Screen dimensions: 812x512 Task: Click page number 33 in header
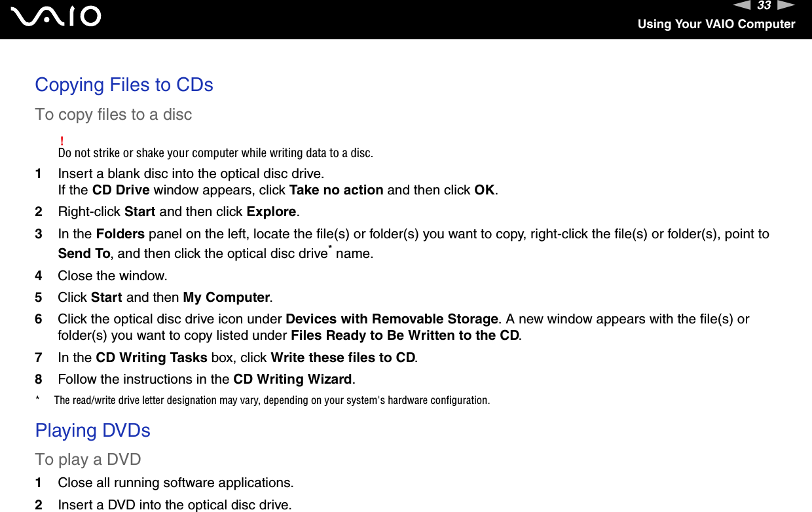click(764, 6)
